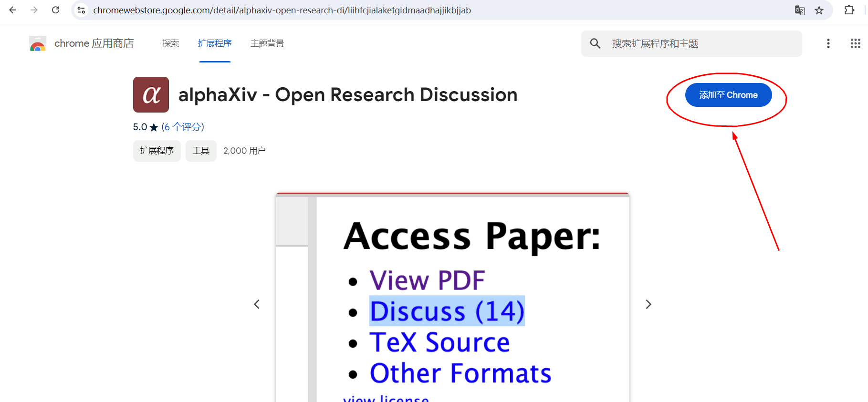Click the 添加至 Chrome button
The height and width of the screenshot is (402, 868).
click(728, 95)
